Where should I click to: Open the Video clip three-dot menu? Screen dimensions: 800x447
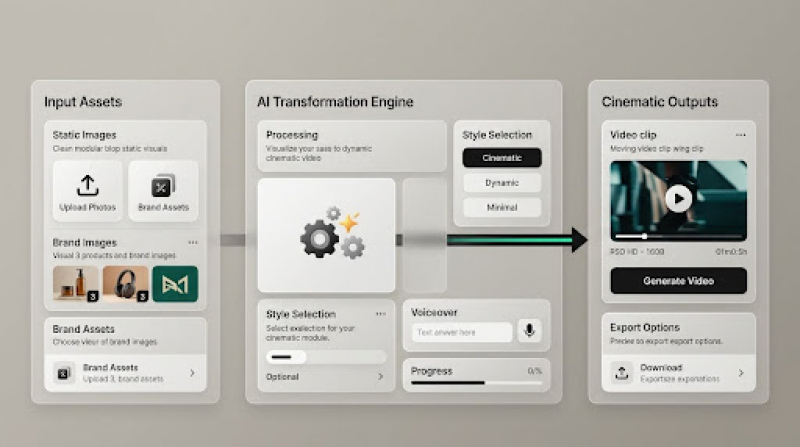740,134
